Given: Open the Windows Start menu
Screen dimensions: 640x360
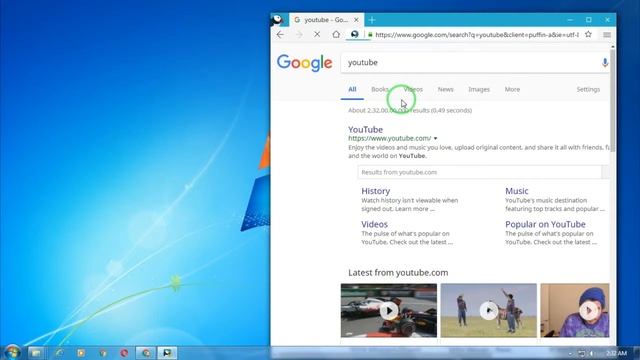Looking at the screenshot, I should (12, 352).
